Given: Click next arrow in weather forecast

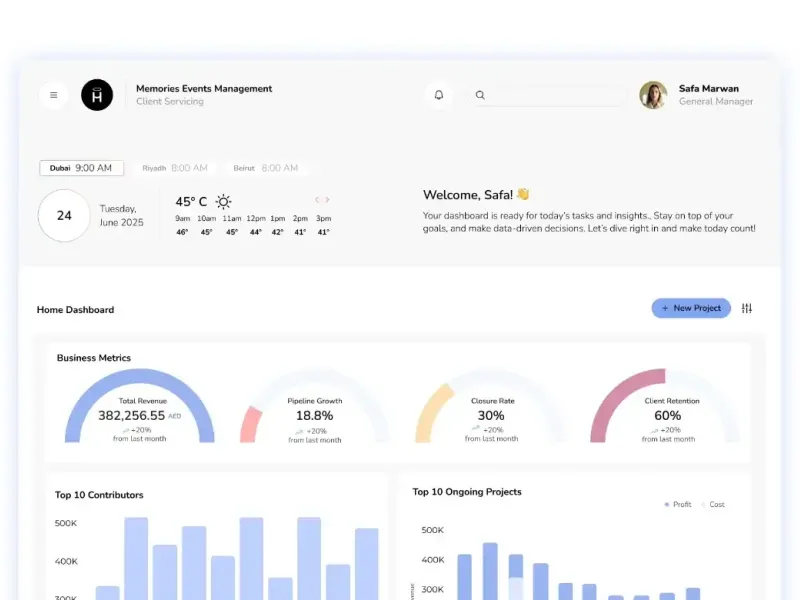Looking at the screenshot, I should (328, 199).
